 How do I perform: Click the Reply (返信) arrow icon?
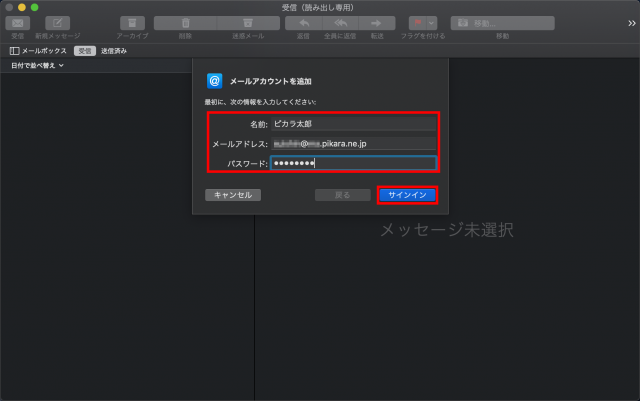coord(303,23)
